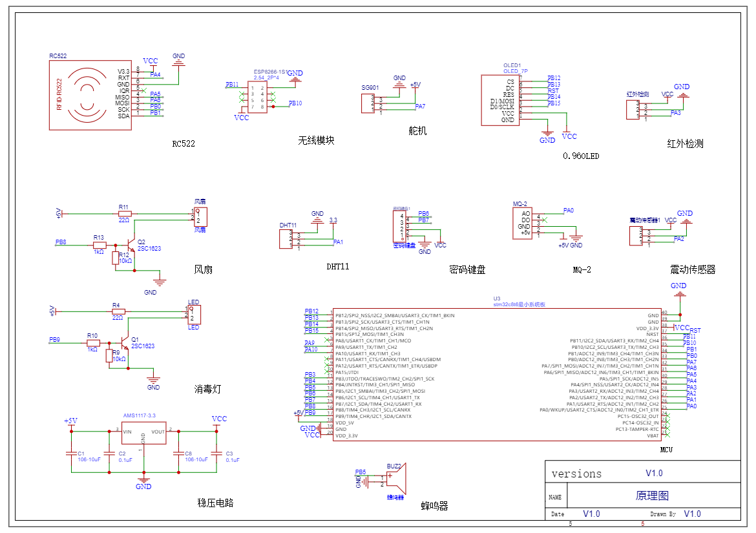Click the Date V1.0 value
The height and width of the screenshot is (533, 756).
592,514
